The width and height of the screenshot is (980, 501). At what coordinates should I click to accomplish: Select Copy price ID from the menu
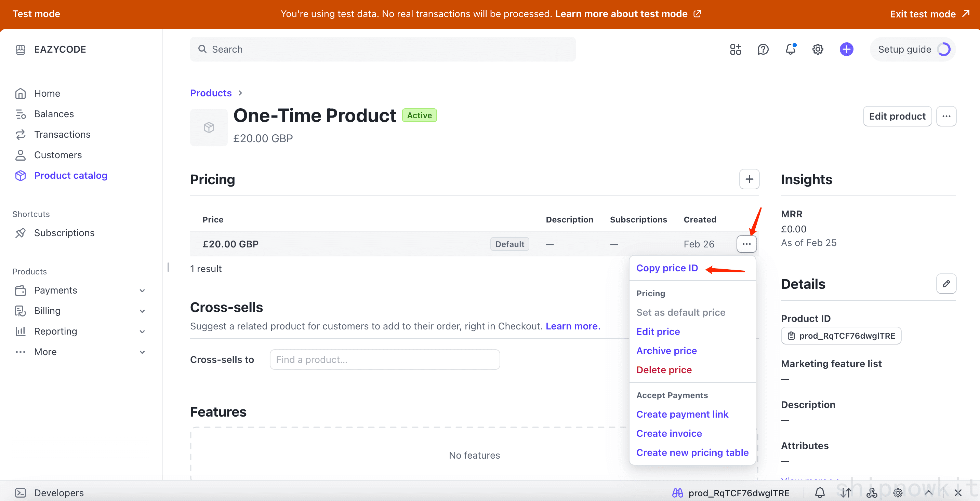[x=667, y=268]
